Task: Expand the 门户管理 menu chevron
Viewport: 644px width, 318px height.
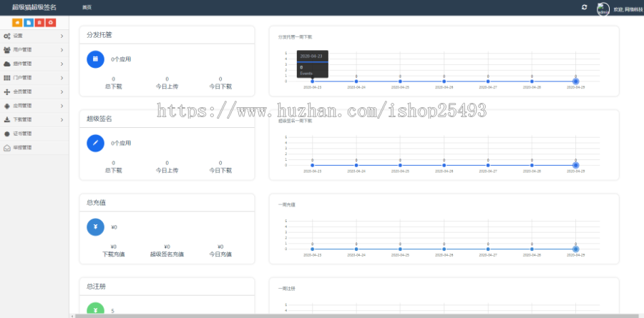Action: point(62,78)
